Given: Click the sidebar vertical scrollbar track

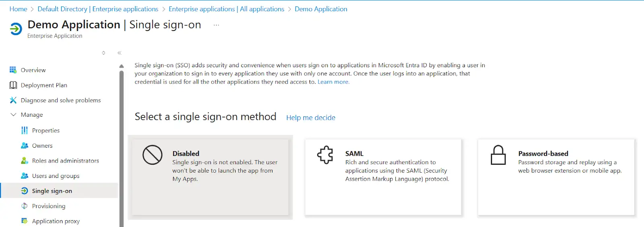Looking at the screenshot, I should (122, 149).
